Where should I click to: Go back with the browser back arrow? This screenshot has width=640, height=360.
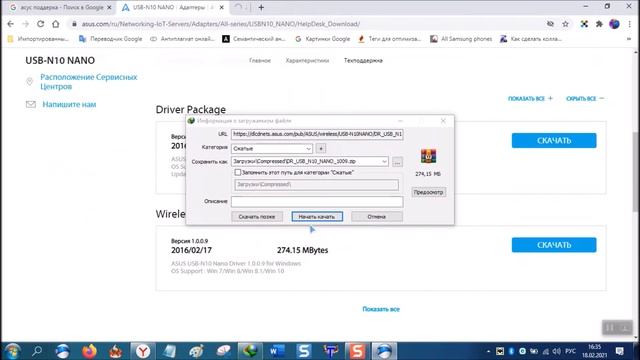(11, 24)
